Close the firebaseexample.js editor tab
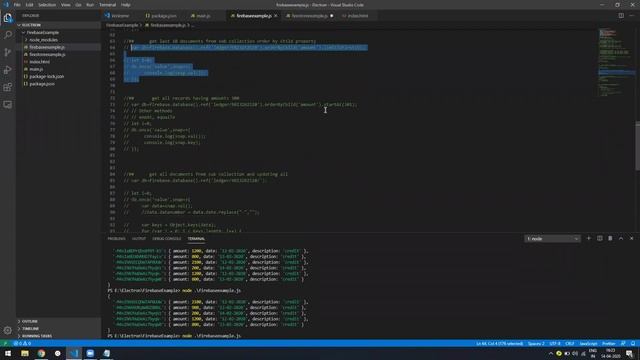640x360 pixels. click(x=276, y=16)
